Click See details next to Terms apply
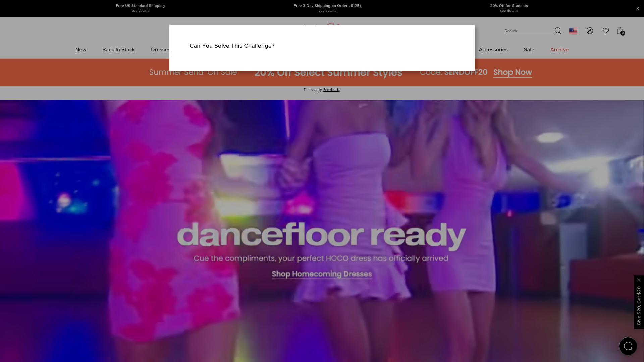The image size is (644, 362). click(331, 90)
